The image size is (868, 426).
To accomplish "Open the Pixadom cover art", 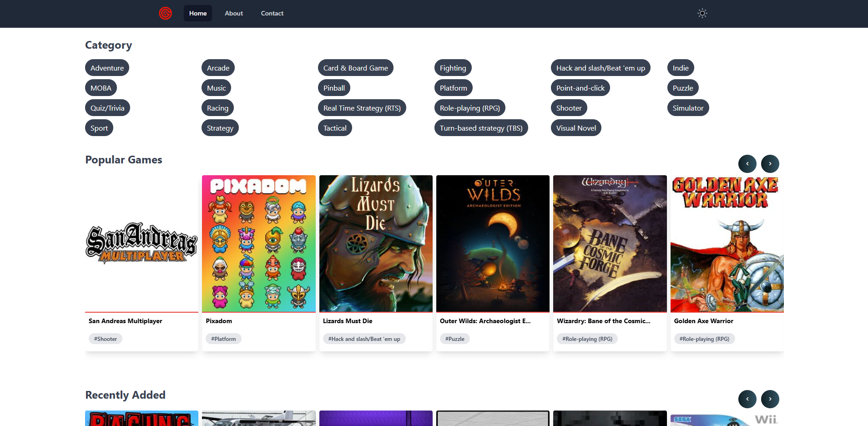I will (x=259, y=243).
